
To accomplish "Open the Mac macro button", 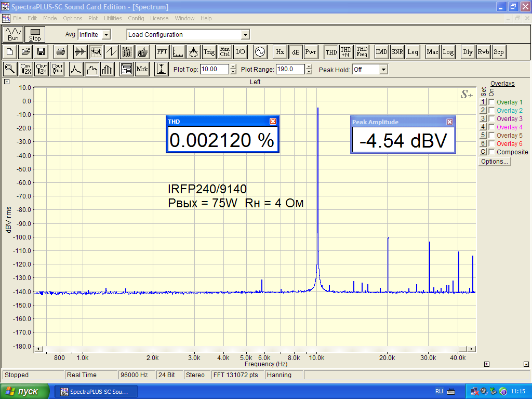I will pos(432,51).
